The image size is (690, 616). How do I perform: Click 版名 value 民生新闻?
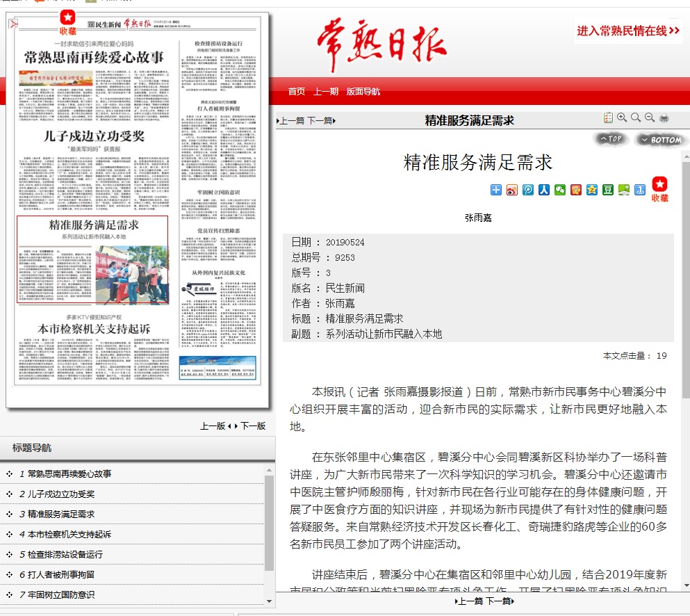point(345,288)
